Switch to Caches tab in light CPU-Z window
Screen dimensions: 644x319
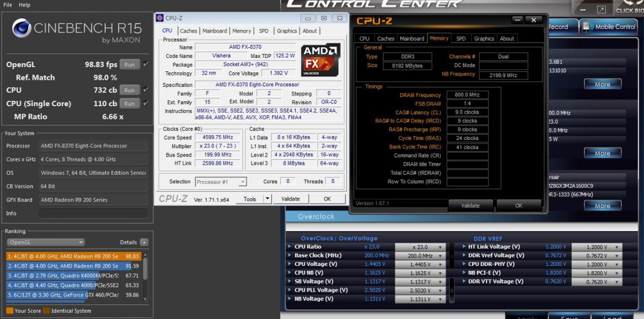pyautogui.click(x=188, y=31)
